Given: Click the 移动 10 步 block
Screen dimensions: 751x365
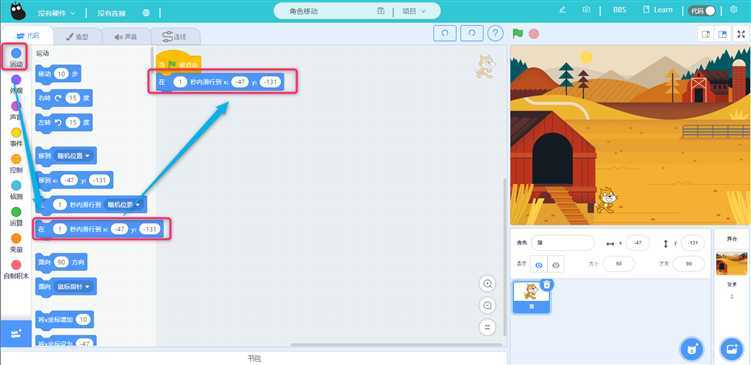Looking at the screenshot, I should 58,74.
